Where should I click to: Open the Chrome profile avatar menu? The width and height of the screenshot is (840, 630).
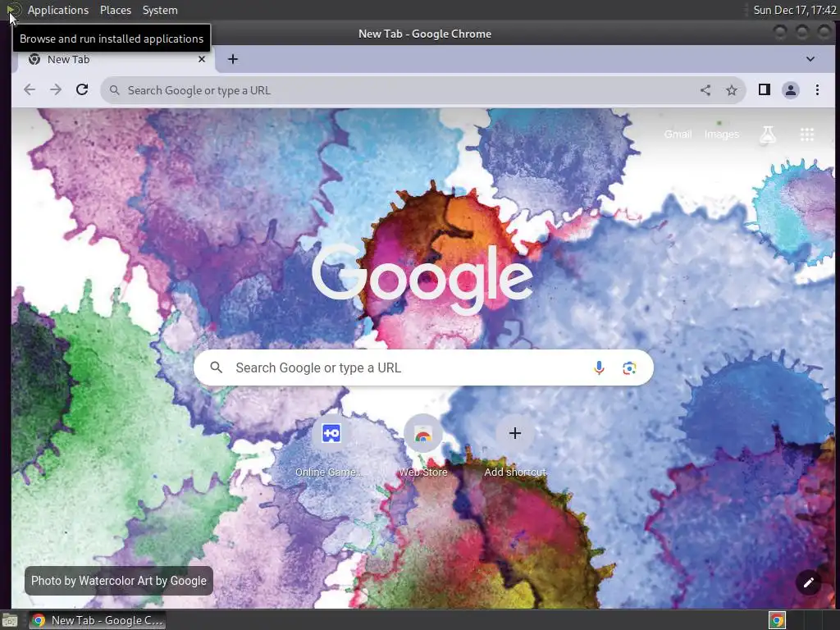791,90
